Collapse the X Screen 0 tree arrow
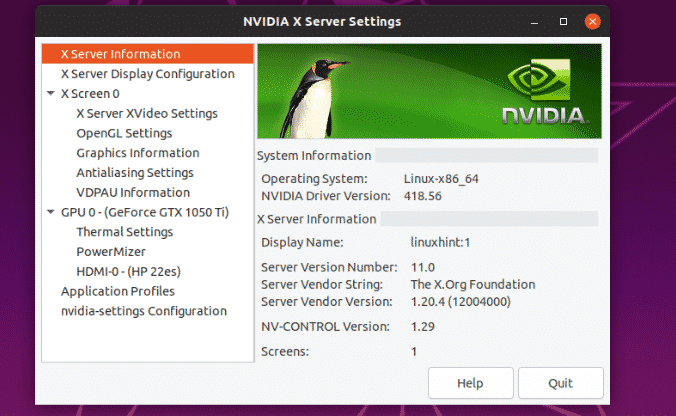Image resolution: width=676 pixels, height=416 pixels. [x=51, y=94]
